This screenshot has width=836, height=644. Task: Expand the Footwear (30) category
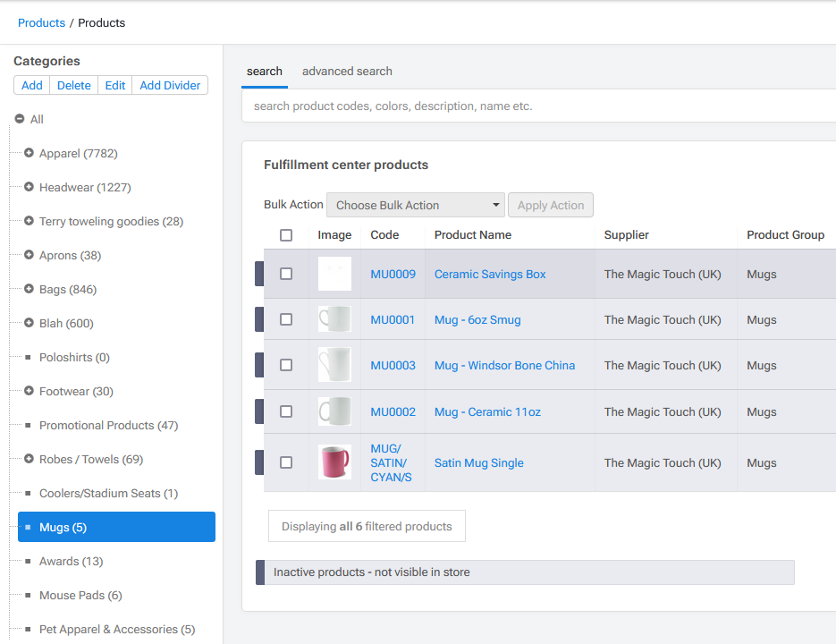coord(29,391)
